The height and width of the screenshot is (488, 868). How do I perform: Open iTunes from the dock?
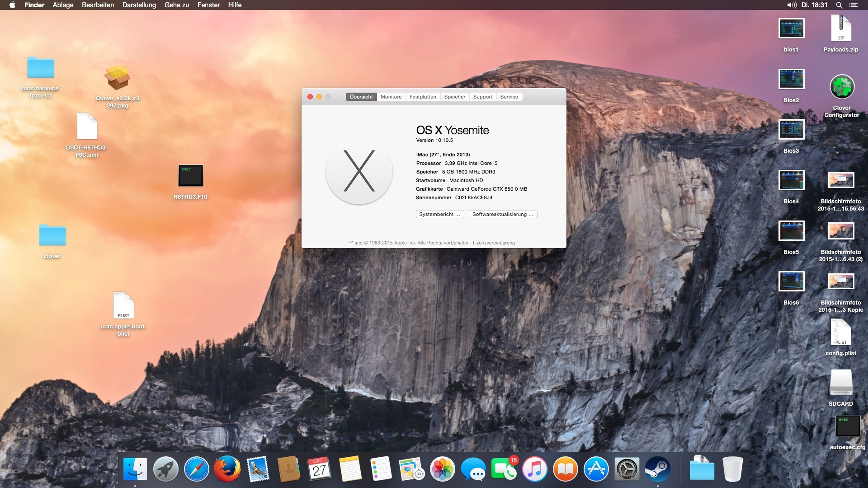click(x=534, y=469)
